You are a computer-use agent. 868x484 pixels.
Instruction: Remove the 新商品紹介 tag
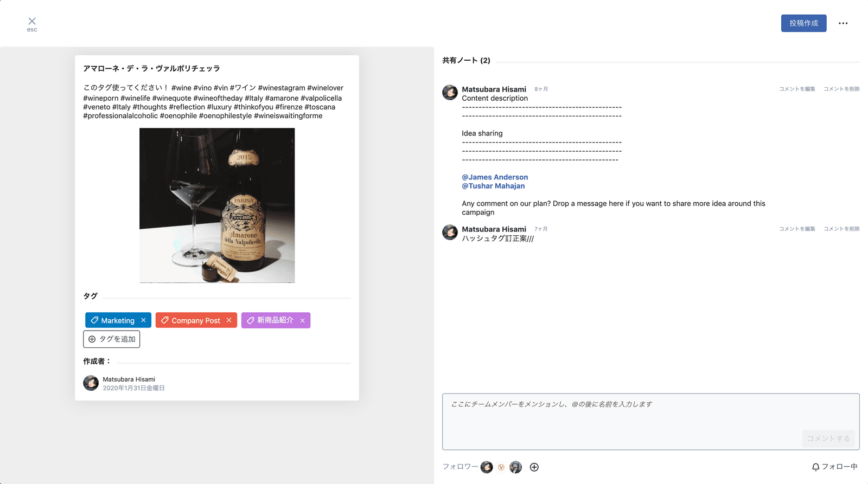pos(303,320)
